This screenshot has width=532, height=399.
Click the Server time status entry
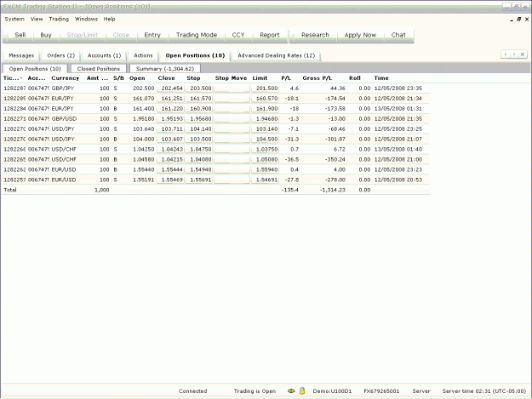click(x=483, y=391)
